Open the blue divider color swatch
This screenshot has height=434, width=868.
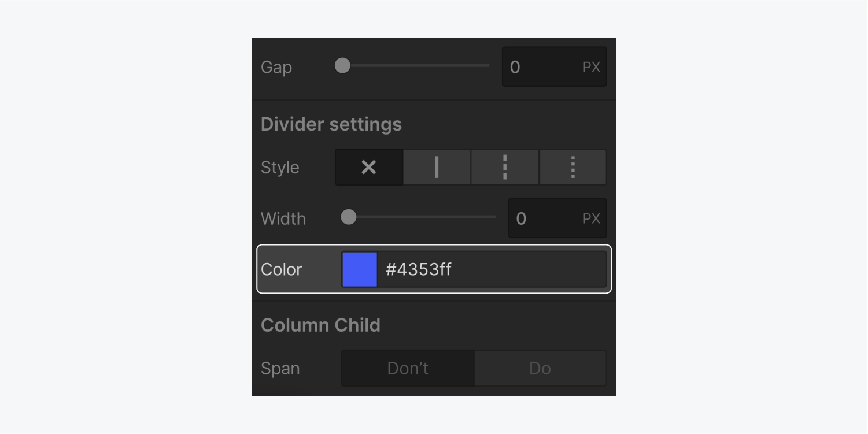click(360, 269)
